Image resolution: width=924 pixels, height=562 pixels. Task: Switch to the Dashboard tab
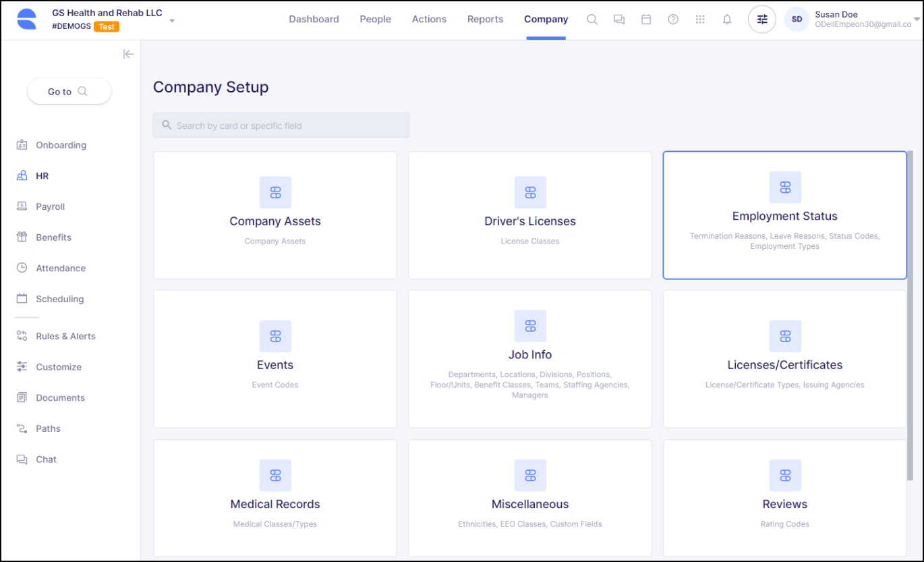pos(314,20)
